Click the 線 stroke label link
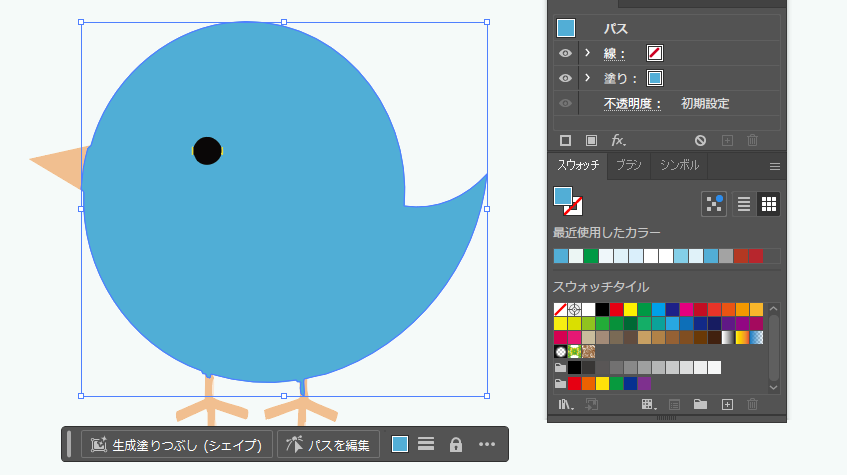The image size is (847, 475). [614, 53]
